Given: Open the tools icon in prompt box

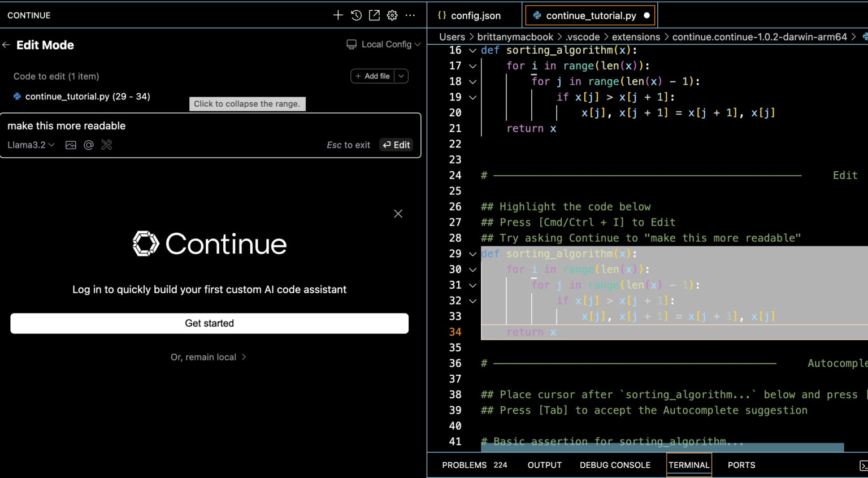Looking at the screenshot, I should (107, 145).
